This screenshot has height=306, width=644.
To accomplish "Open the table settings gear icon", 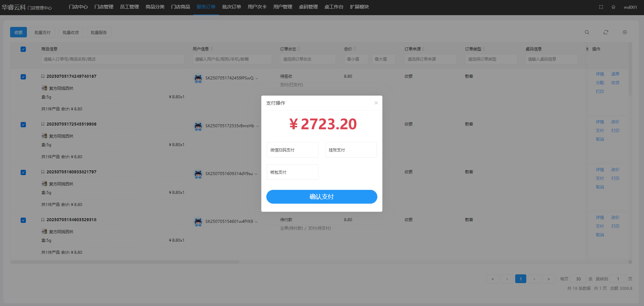I will pos(624,32).
